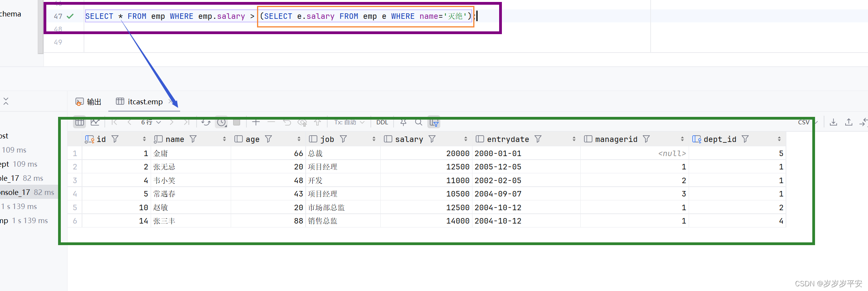Open the auto-refresh clock option

[222, 122]
